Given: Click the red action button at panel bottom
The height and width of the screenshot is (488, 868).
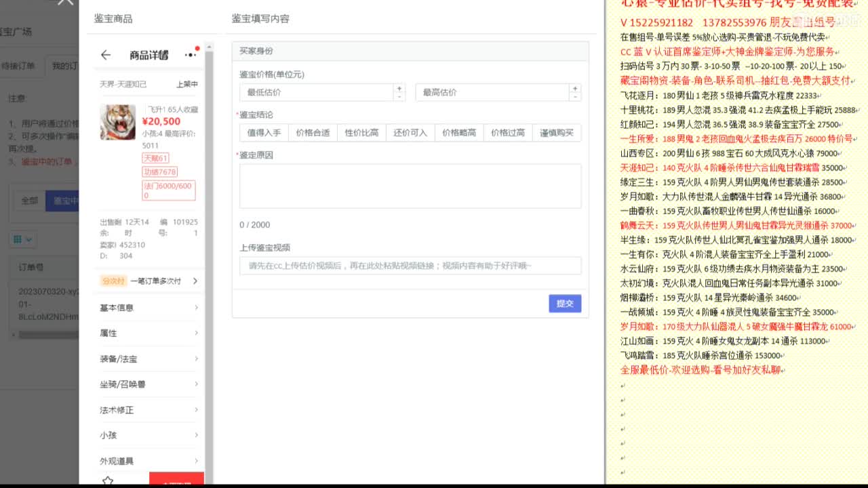Looking at the screenshot, I should point(176,480).
